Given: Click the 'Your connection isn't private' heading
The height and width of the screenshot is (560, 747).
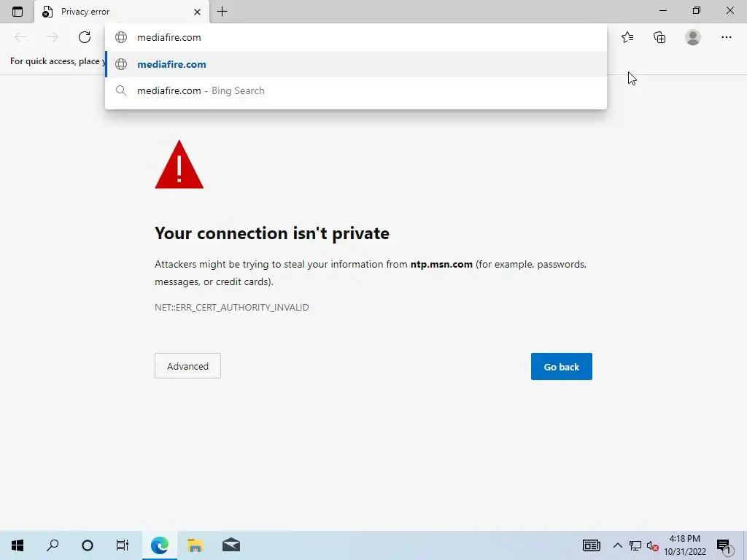Looking at the screenshot, I should point(272,233).
